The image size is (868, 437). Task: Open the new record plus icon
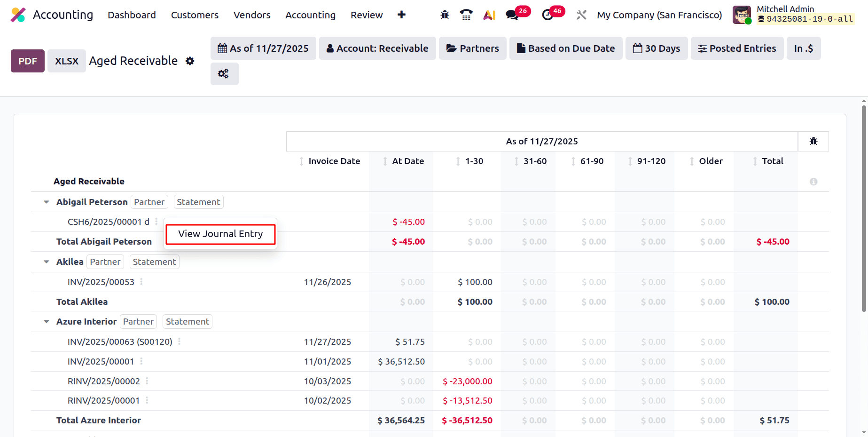[401, 15]
